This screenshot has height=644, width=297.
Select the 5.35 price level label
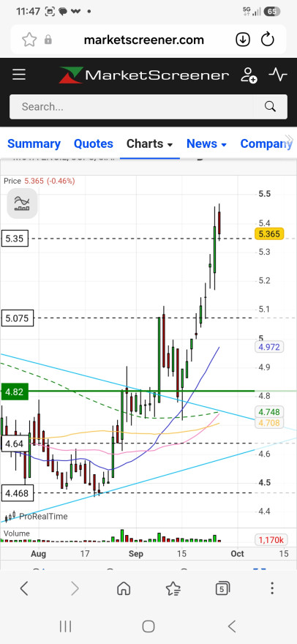pos(15,239)
